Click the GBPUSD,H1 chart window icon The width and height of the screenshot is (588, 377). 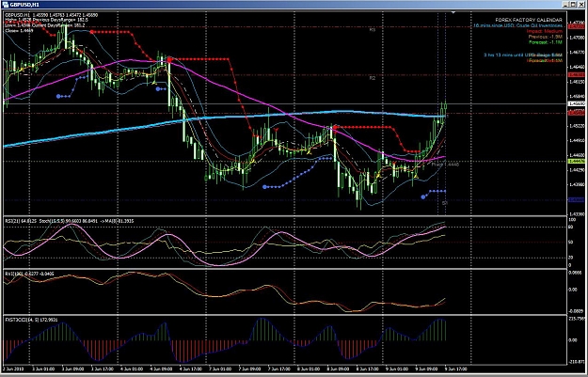click(x=6, y=4)
